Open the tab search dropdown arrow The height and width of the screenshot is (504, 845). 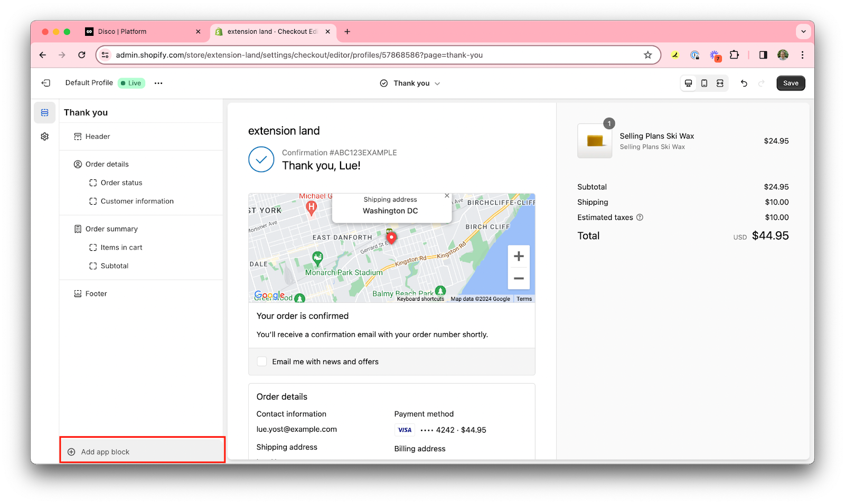tap(803, 32)
